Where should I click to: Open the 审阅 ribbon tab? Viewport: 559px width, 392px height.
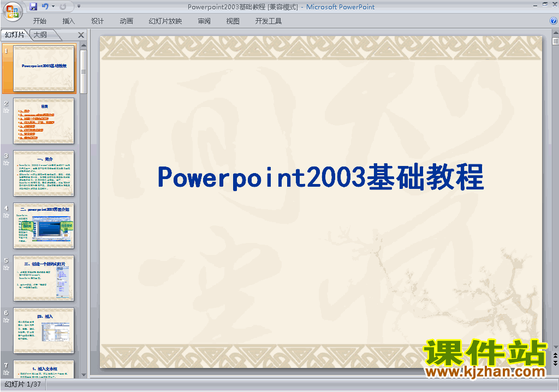204,21
